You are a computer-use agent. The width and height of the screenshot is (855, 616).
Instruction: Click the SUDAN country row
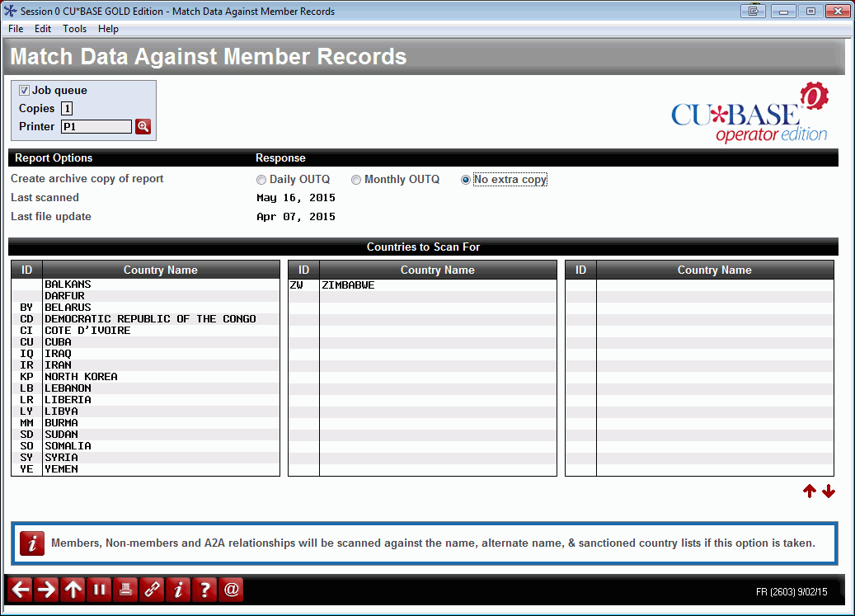click(146, 435)
